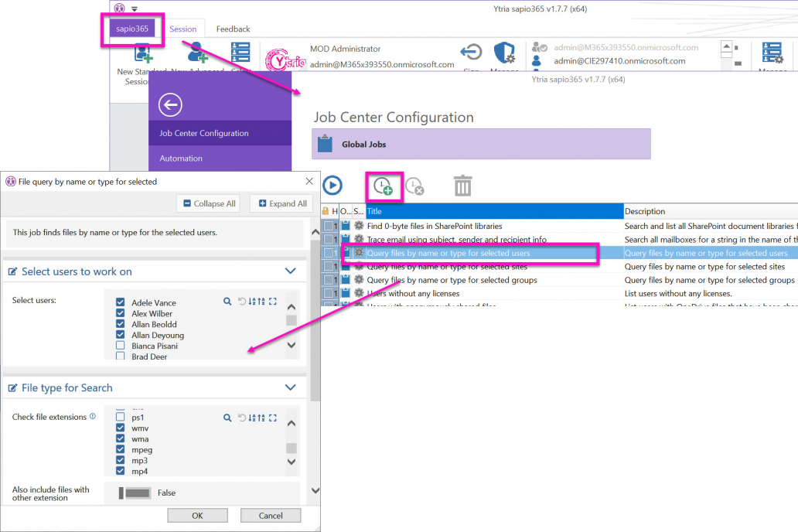The height and width of the screenshot is (532, 798).
Task: Click the Title column header
Action: (494, 211)
